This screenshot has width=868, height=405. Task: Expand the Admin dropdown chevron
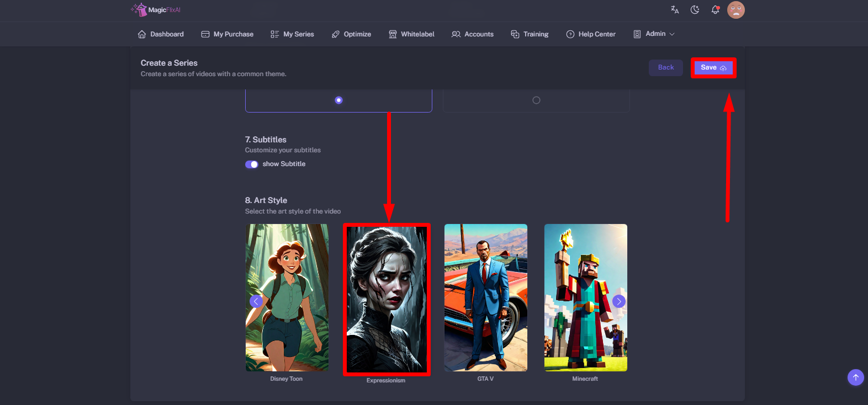672,34
